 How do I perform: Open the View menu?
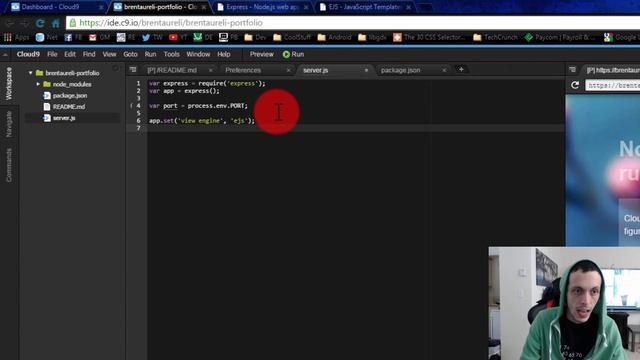109,54
